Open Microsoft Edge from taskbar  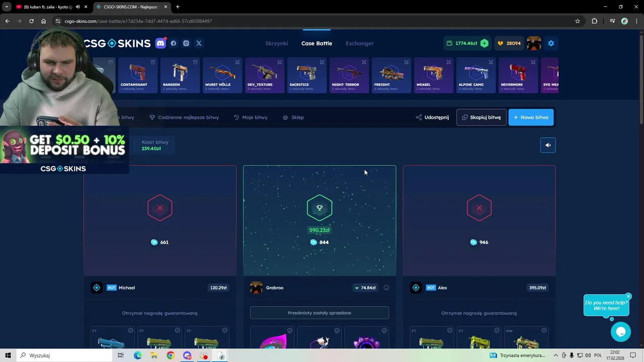click(137, 355)
